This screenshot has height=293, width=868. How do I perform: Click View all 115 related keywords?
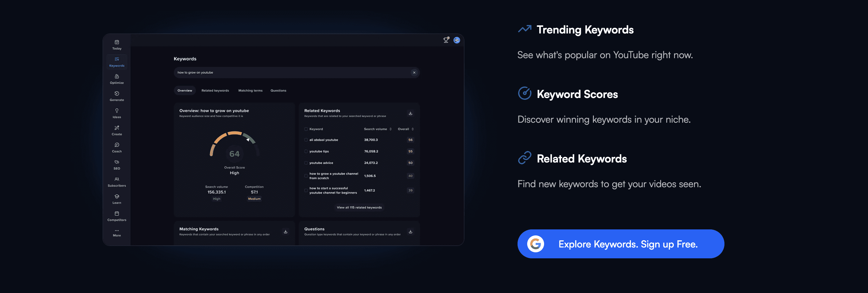pos(359,207)
